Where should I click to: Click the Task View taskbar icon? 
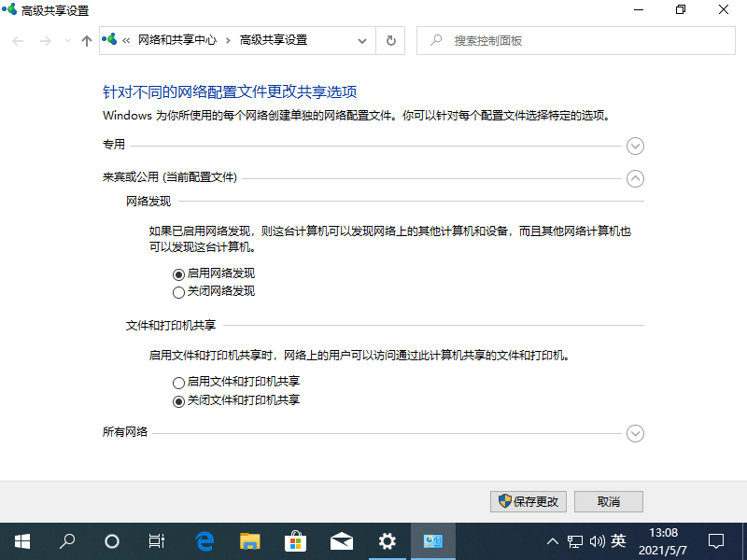tap(158, 540)
